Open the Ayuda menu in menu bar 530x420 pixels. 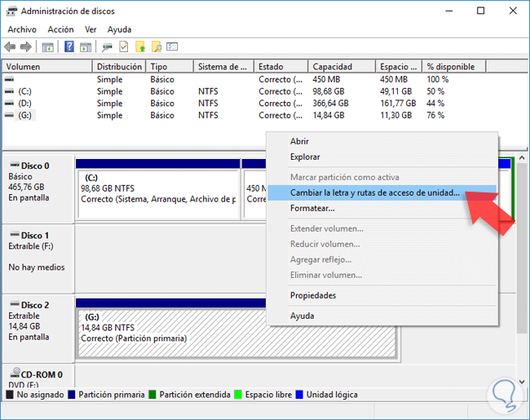point(119,29)
